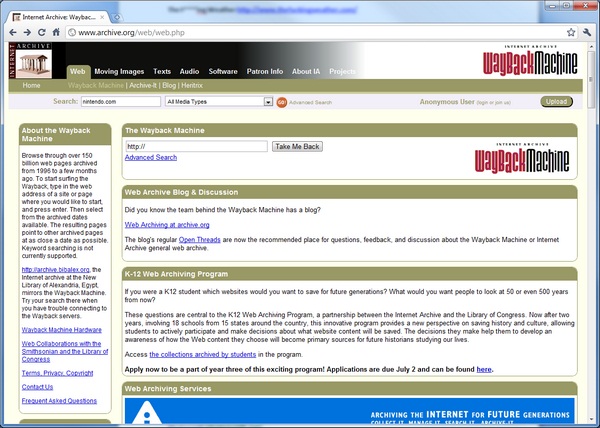Close the Internet Archive Wayback tab
The width and height of the screenshot is (600, 428).
click(102, 17)
